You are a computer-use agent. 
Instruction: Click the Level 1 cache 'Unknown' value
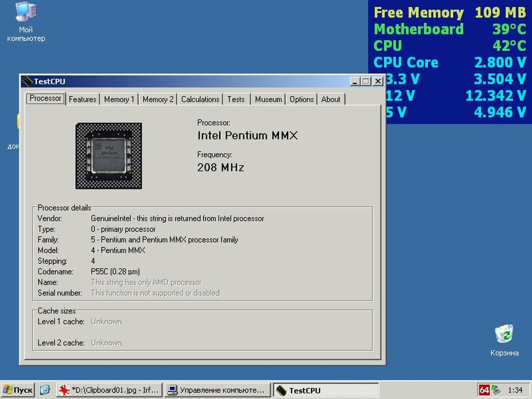point(106,321)
